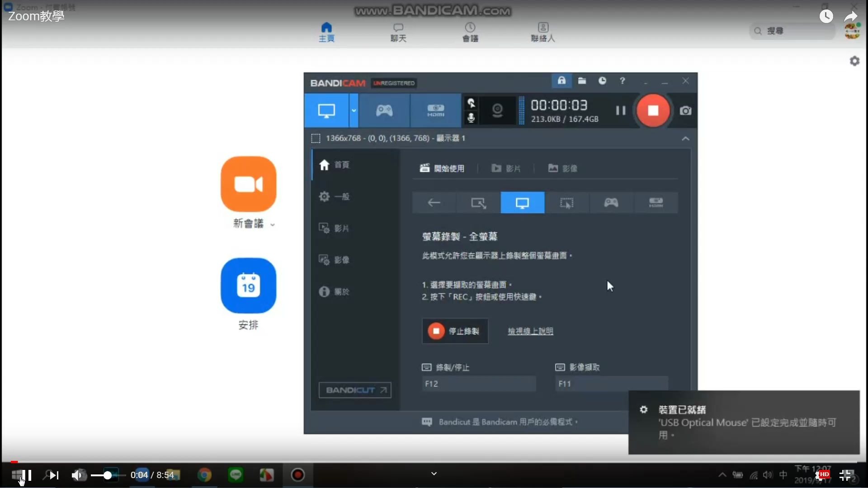This screenshot has width=868, height=488.
Task: Click the 停止錄製 button
Action: click(x=455, y=331)
